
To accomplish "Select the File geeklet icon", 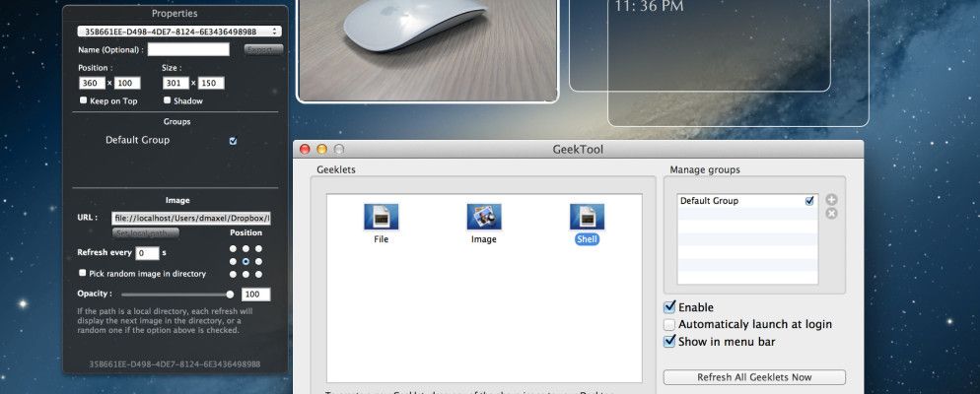I will [x=382, y=218].
